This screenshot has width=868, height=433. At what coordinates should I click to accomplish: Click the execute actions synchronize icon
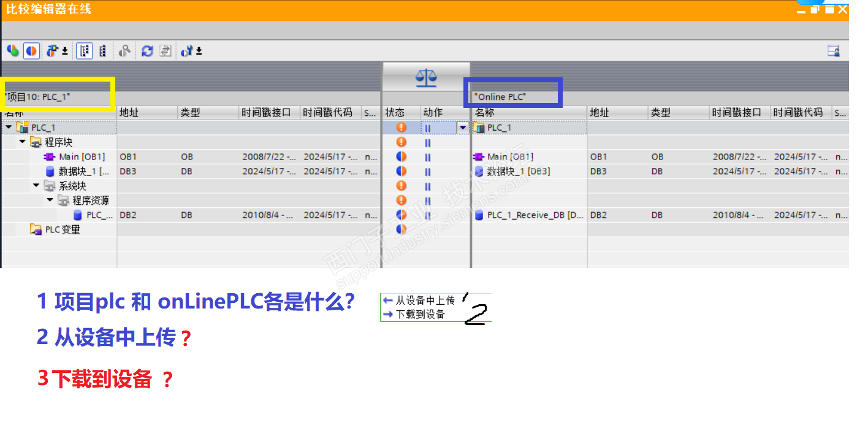pyautogui.click(x=165, y=51)
